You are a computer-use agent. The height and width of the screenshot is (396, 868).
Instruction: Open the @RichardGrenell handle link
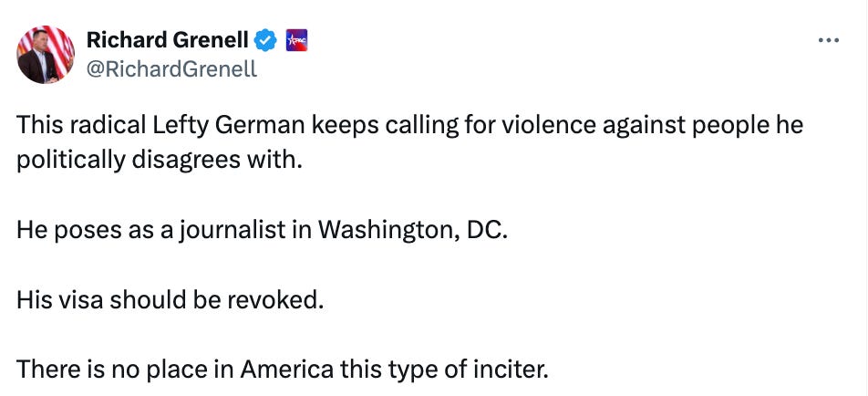coord(171,69)
